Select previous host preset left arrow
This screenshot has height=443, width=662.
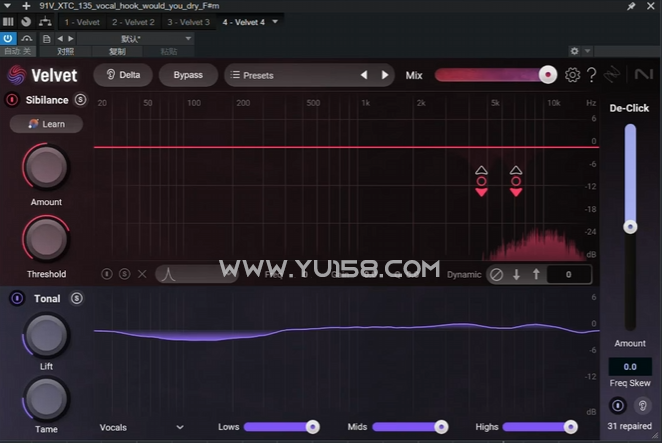tap(60, 39)
